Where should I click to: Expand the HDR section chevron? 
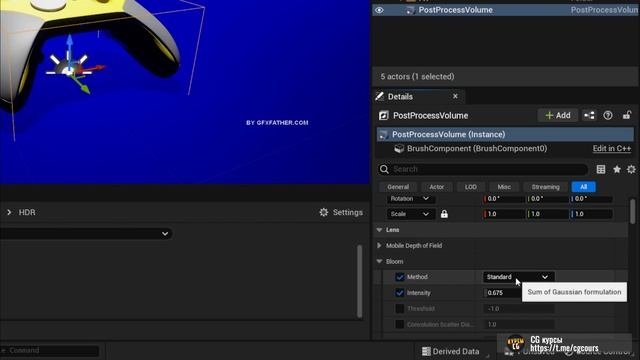point(9,213)
